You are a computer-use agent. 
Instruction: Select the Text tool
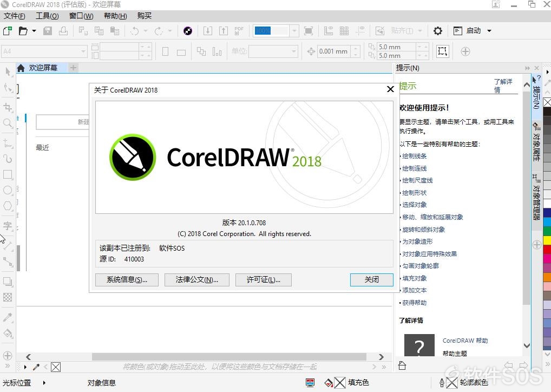pos(8,225)
